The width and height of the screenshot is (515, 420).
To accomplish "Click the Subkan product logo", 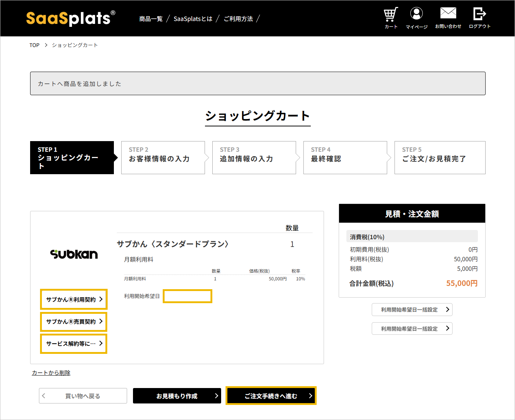I will pyautogui.click(x=74, y=254).
